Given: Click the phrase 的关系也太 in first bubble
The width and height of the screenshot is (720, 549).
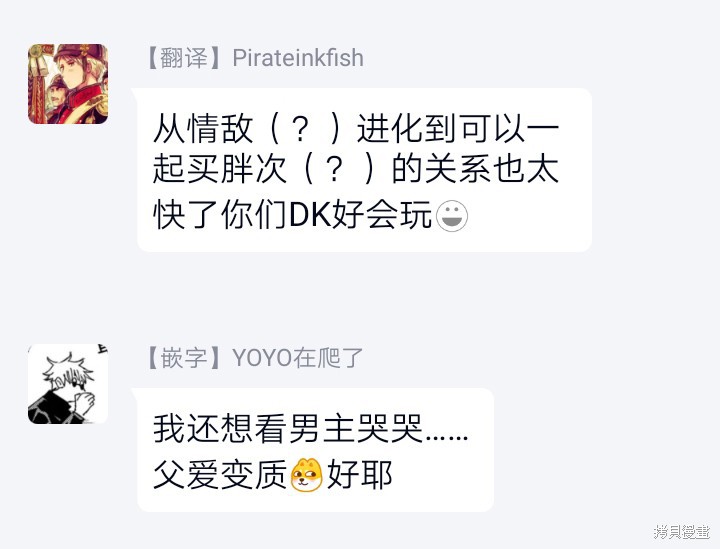Looking at the screenshot, I should [x=475, y=169].
